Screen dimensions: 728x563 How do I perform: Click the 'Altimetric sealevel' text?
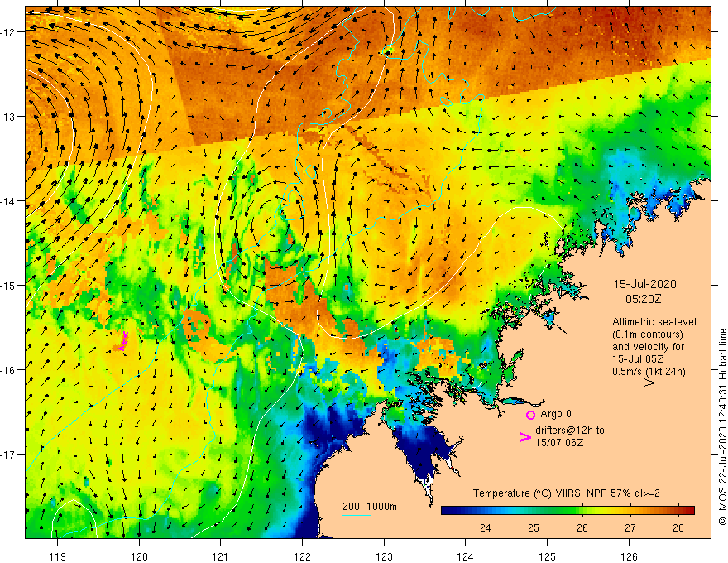654,322
